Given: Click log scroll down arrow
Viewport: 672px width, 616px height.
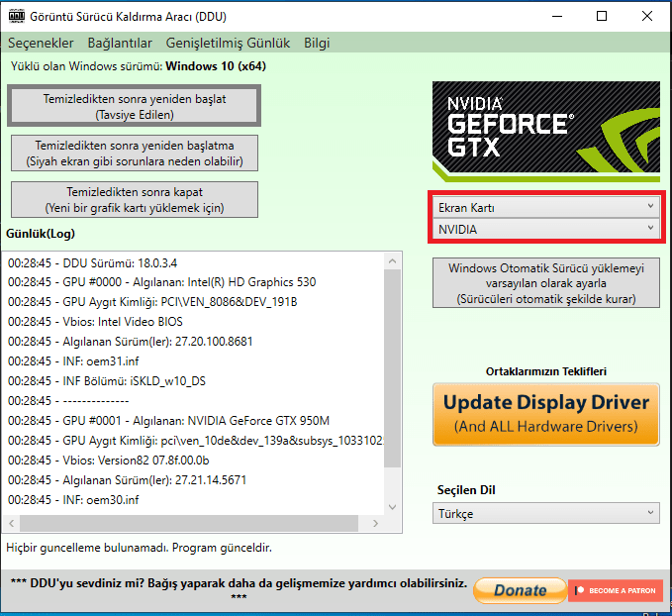Looking at the screenshot, I should (x=393, y=507).
